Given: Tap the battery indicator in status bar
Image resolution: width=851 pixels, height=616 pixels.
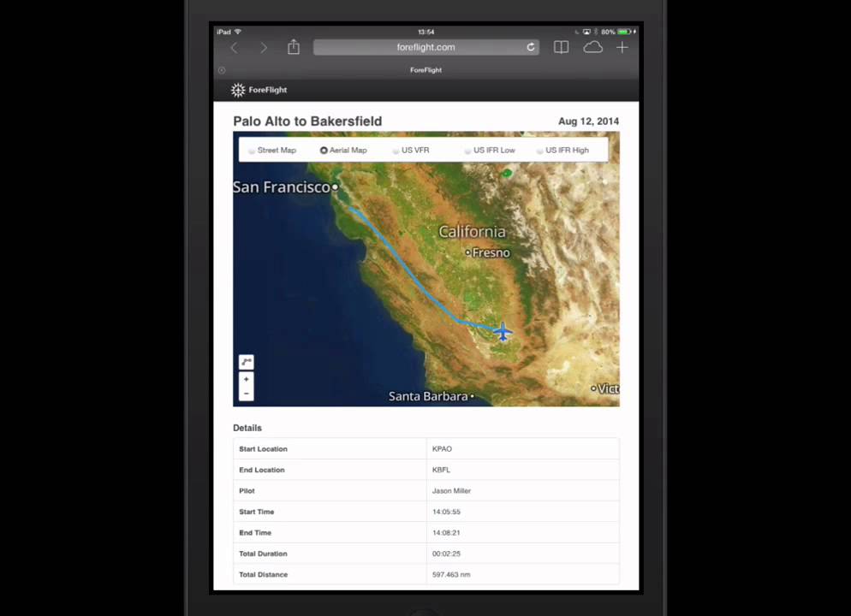Looking at the screenshot, I should click(x=625, y=32).
